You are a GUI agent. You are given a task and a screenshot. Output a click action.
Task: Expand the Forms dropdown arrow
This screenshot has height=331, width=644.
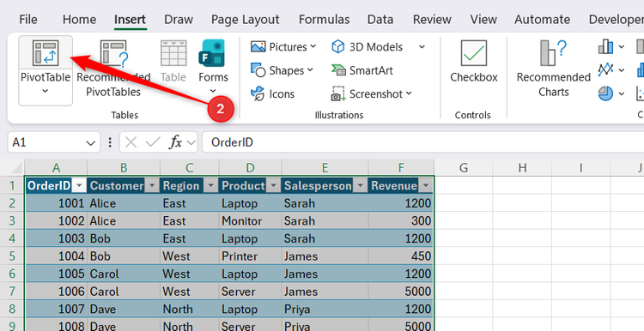(213, 91)
